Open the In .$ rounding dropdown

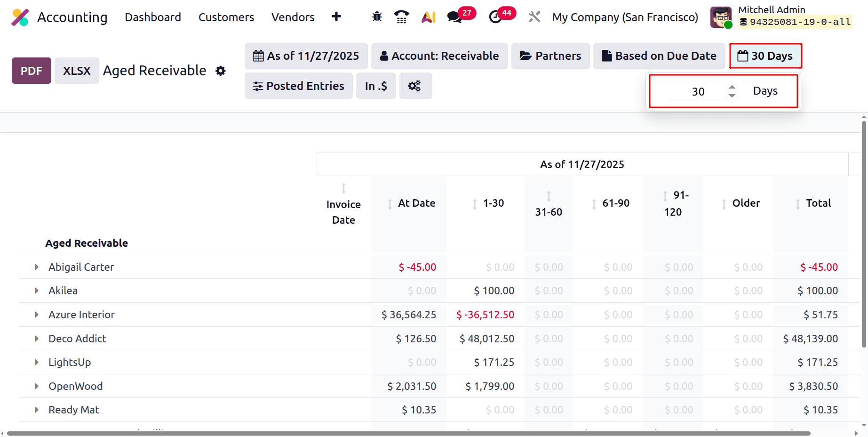(x=376, y=86)
